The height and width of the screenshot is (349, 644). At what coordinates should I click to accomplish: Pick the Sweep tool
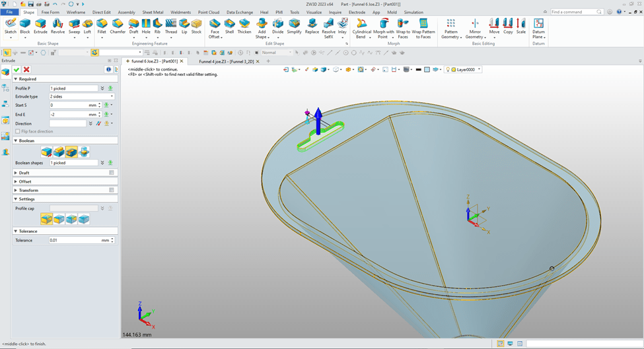[74, 25]
